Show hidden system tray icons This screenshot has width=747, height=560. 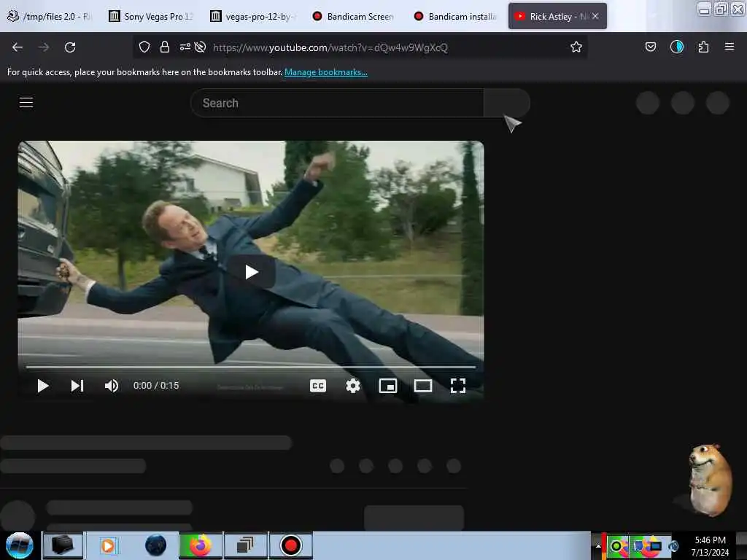598,546
